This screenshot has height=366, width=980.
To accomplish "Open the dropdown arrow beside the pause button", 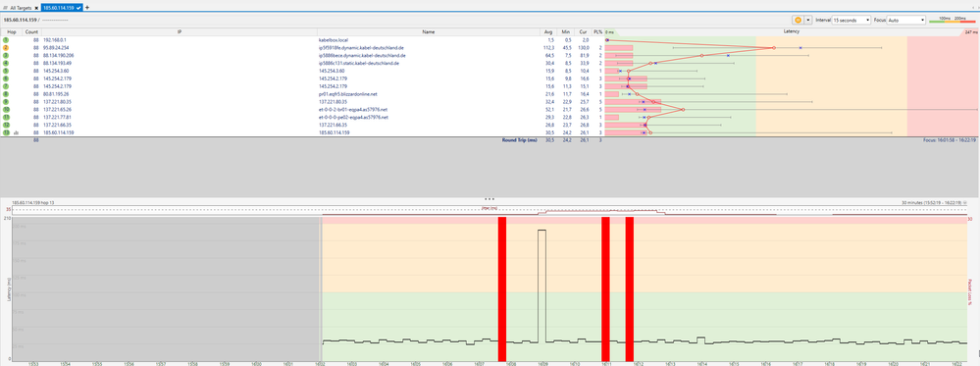I will (x=808, y=20).
